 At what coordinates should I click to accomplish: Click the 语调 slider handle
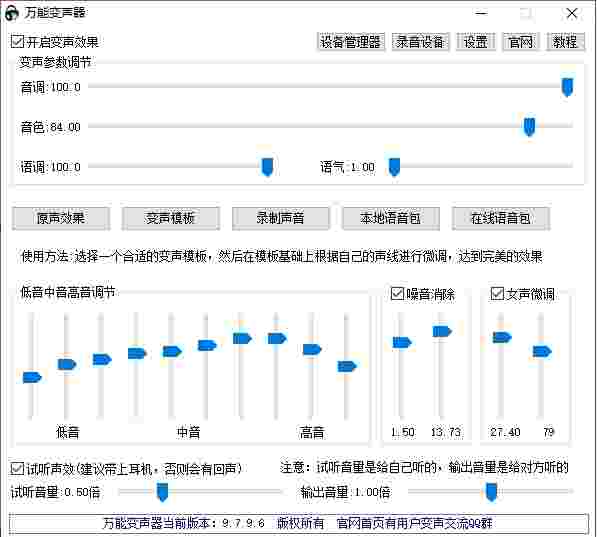268,167
